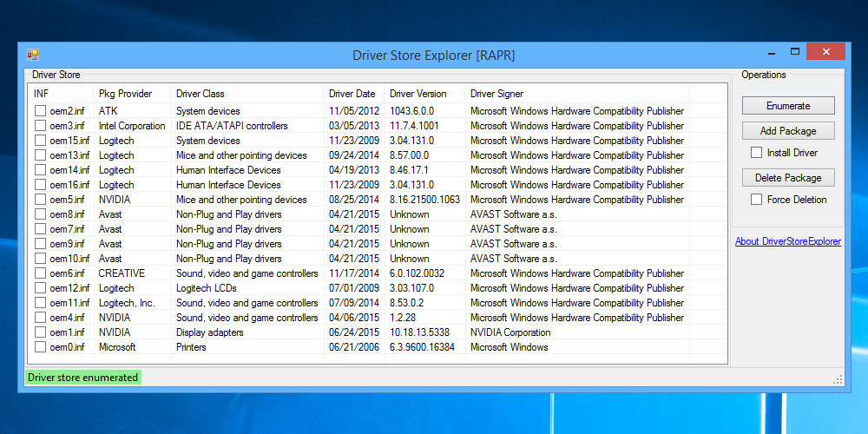Click the 'Driver store enumerated' status label
This screenshot has height=434, width=868.
tap(83, 378)
